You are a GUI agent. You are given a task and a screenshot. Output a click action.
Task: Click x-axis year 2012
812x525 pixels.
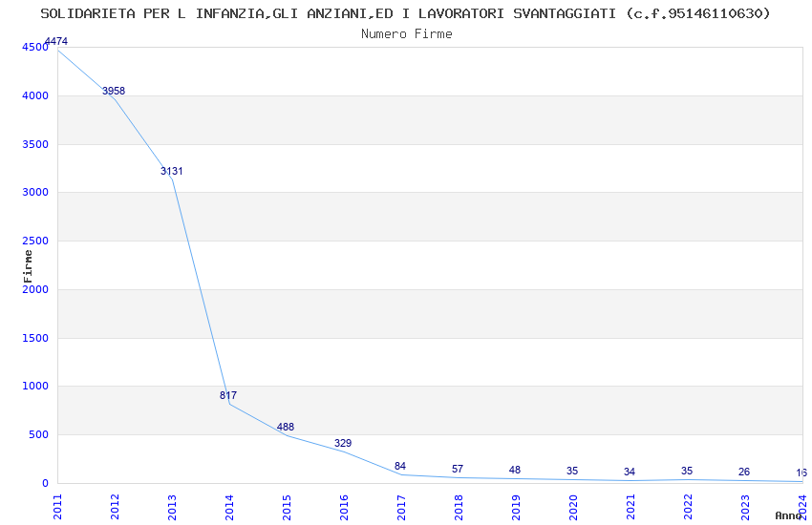(115, 508)
